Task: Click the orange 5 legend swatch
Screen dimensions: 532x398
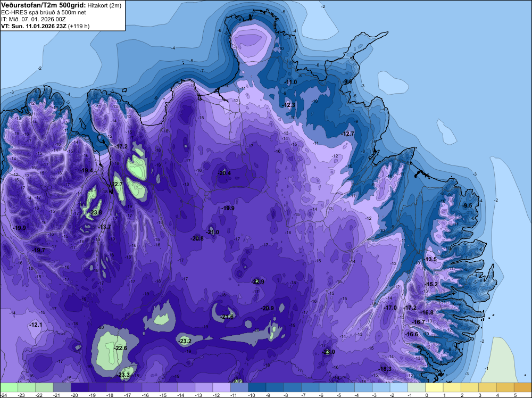Action: [523, 387]
